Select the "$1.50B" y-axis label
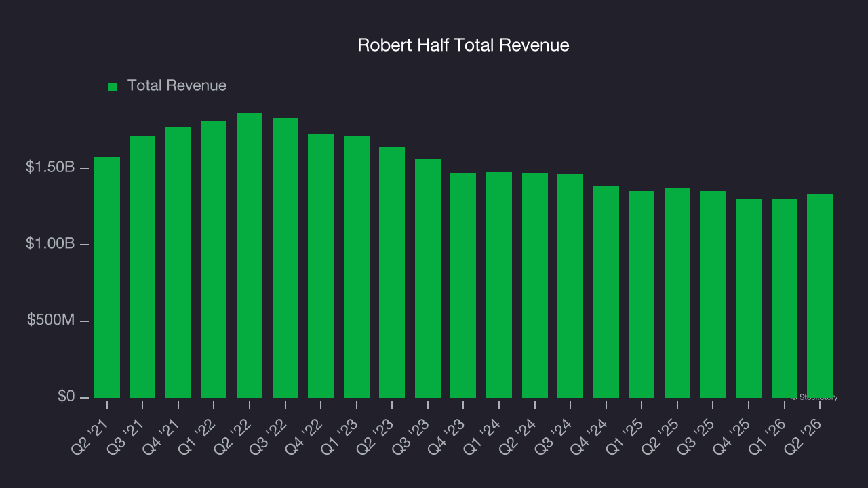 click(x=50, y=167)
